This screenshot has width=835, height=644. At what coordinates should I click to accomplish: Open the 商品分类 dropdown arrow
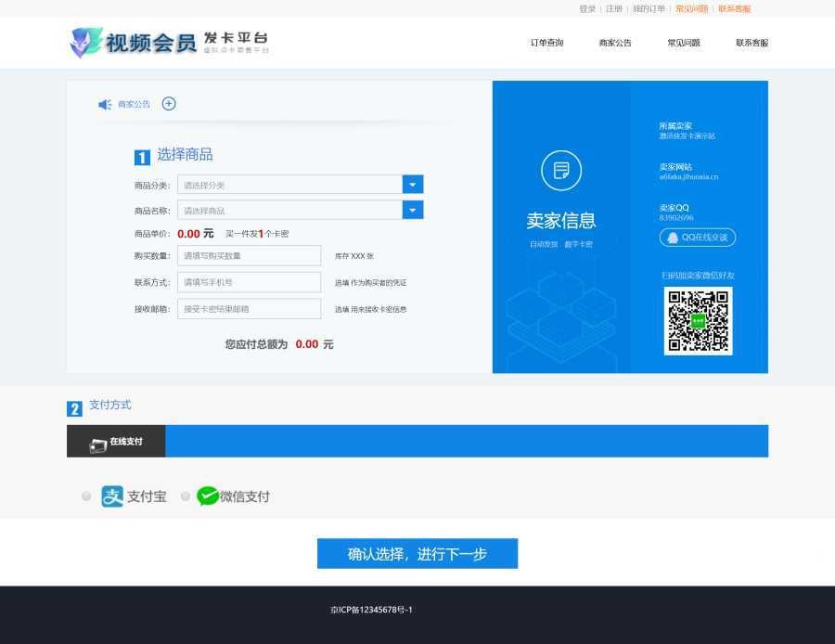point(413,185)
